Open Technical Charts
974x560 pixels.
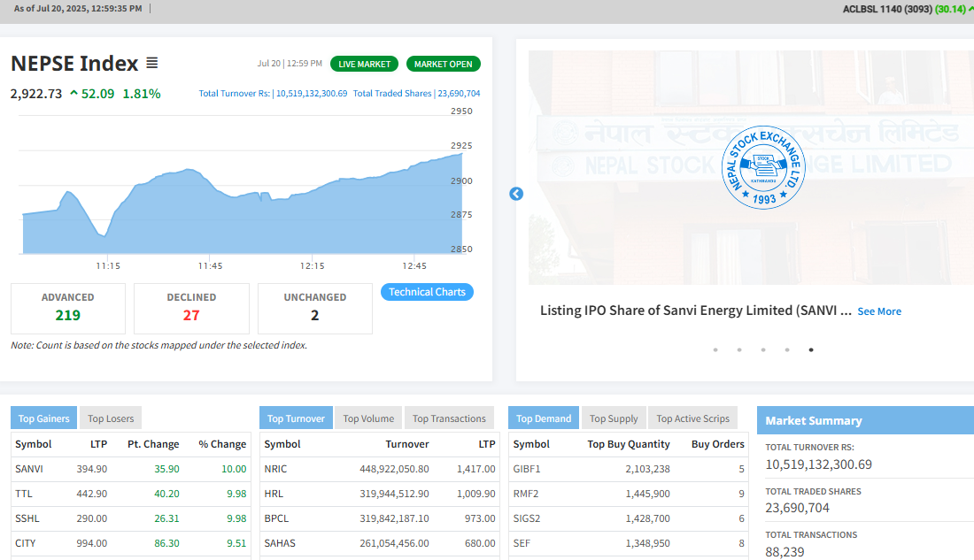click(x=427, y=292)
